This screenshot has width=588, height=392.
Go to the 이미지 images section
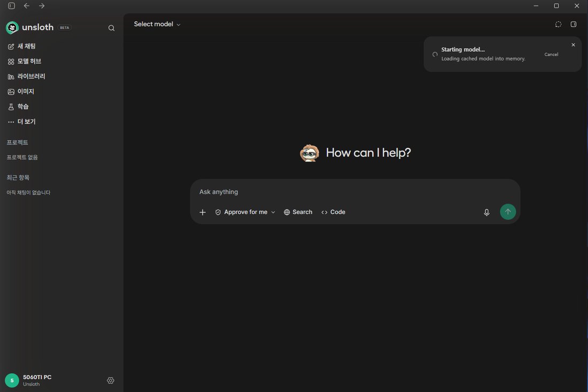[21, 91]
